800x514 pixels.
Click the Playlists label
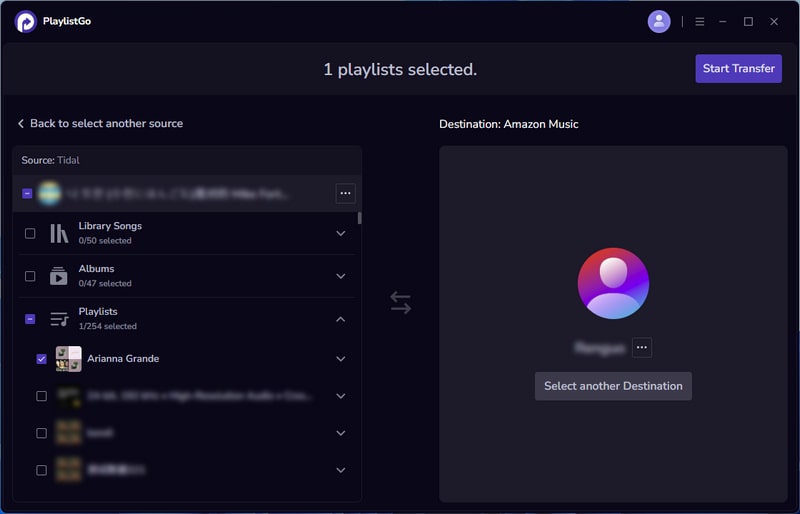[x=98, y=311]
